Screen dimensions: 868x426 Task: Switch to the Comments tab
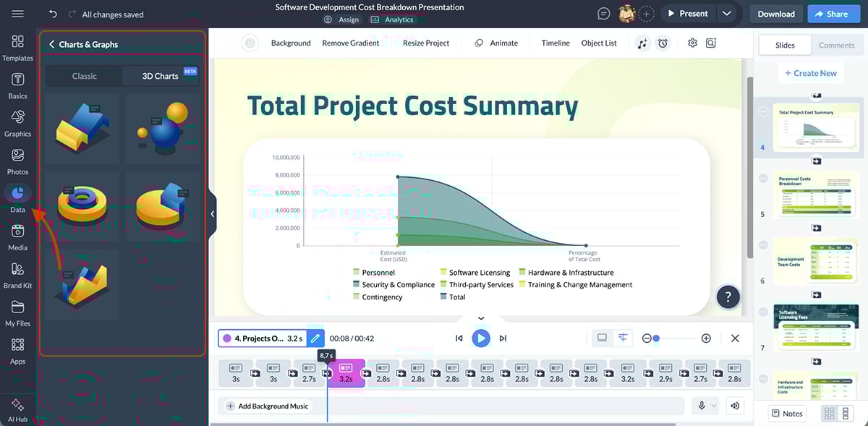pyautogui.click(x=836, y=44)
